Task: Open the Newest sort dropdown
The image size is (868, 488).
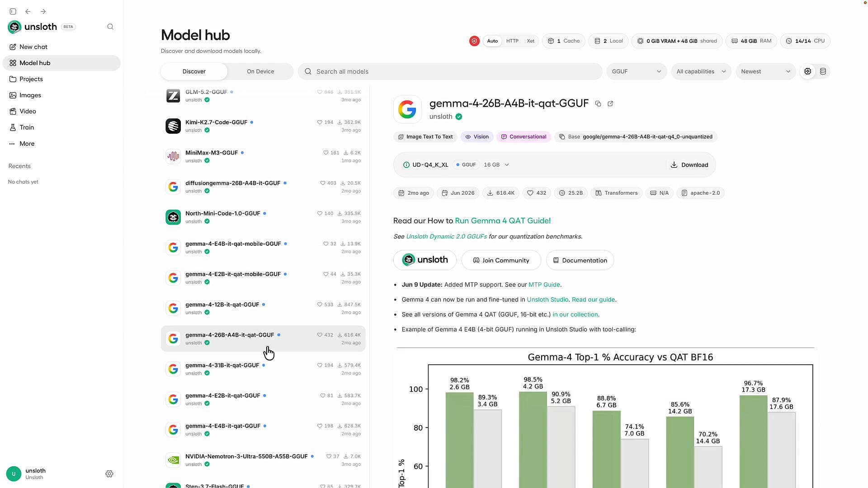Action: [766, 71]
